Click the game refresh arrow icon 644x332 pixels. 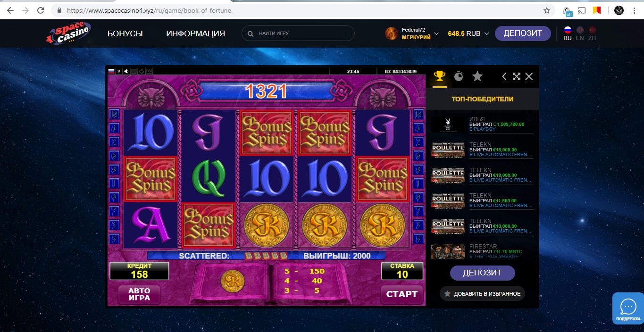tap(142, 71)
